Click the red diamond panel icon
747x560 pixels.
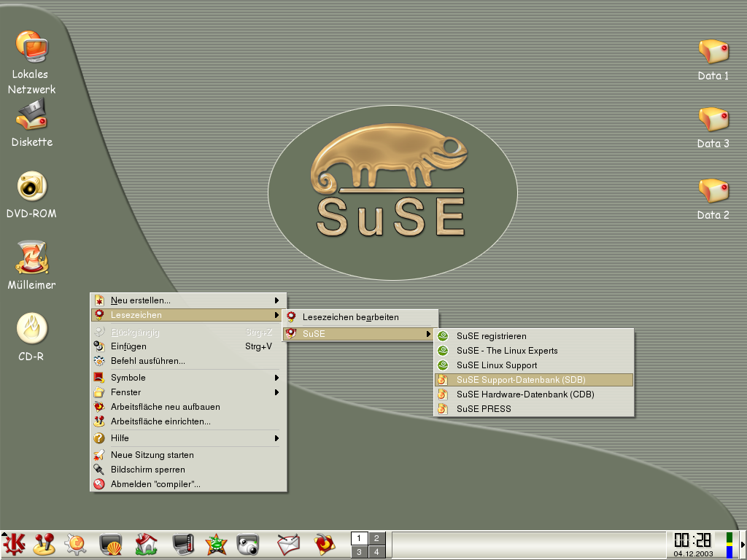(325, 544)
